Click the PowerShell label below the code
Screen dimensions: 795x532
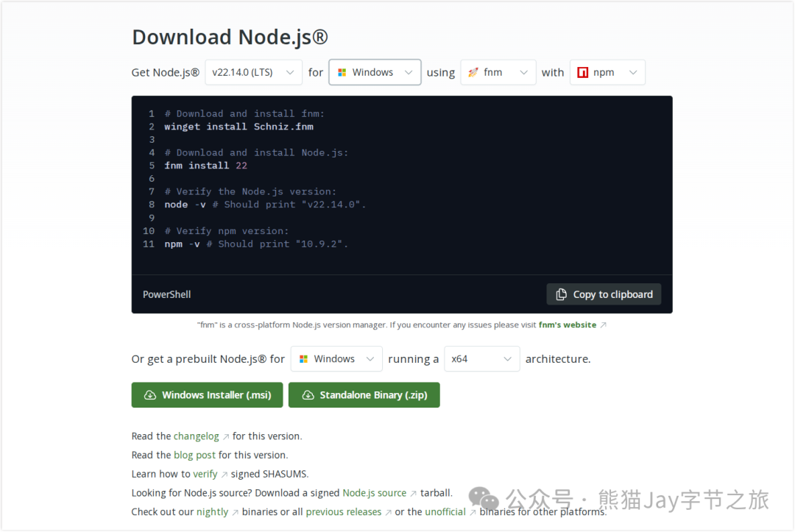167,294
